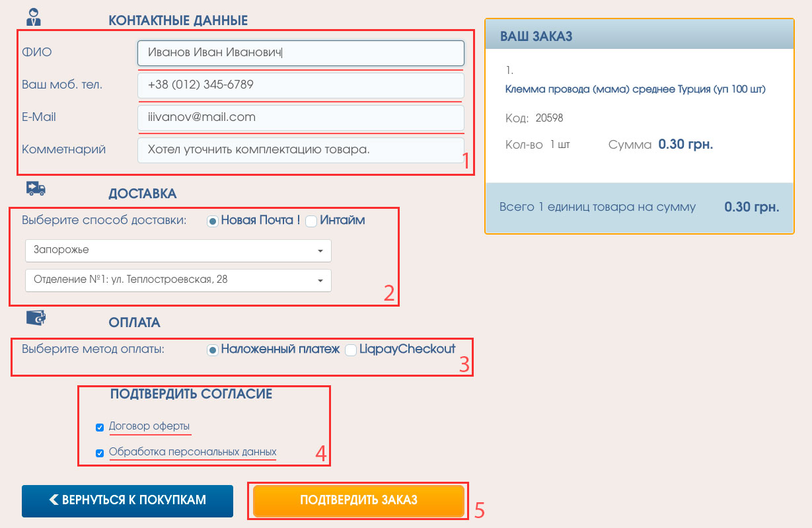
Task: Open the Договор оферты link
Action: tap(150, 427)
